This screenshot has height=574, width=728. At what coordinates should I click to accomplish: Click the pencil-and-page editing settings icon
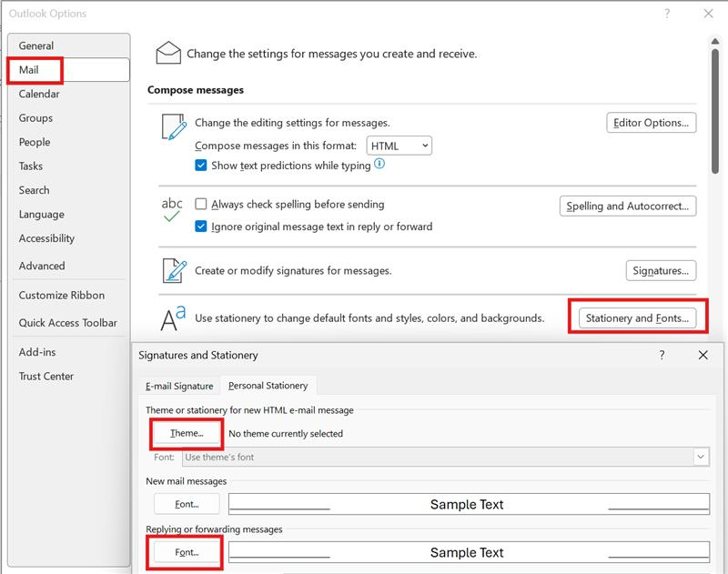click(174, 126)
